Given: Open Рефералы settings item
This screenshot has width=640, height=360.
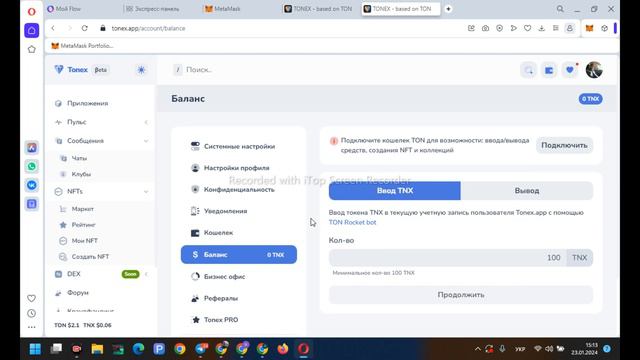Looking at the screenshot, I should pos(239,298).
